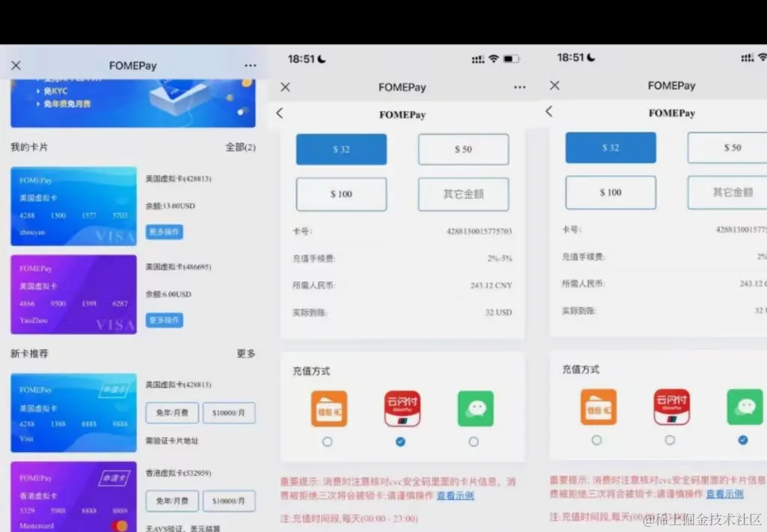
Task: Open three-dot menu in middle FOMEPay screen
Action: (519, 87)
